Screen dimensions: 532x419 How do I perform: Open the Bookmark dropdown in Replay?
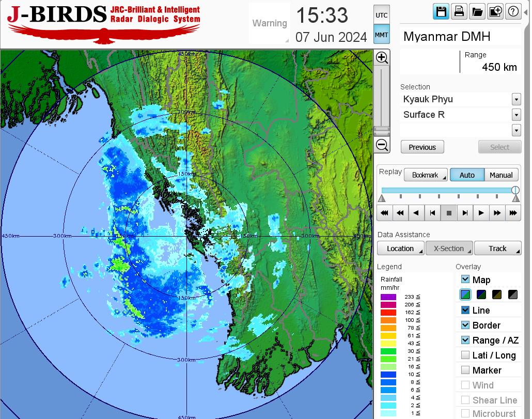[426, 175]
